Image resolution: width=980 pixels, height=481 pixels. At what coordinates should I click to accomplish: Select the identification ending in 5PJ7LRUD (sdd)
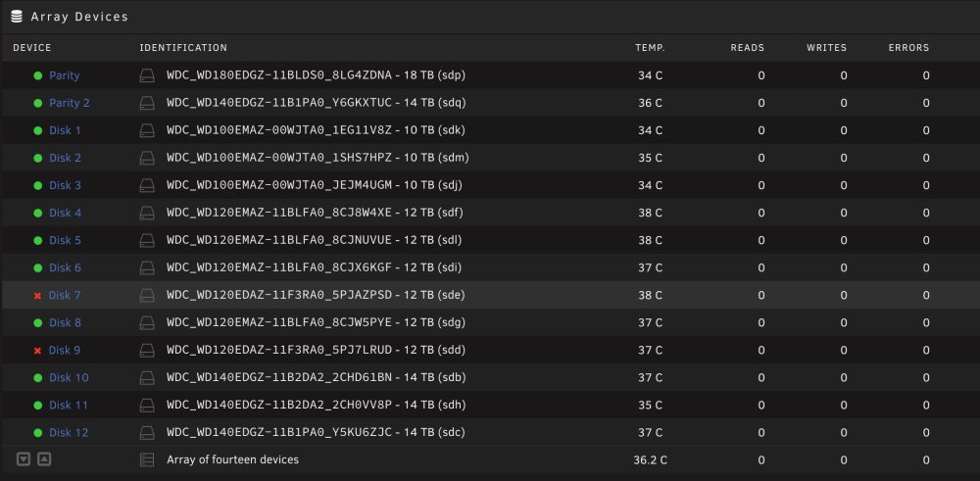pyautogui.click(x=317, y=351)
